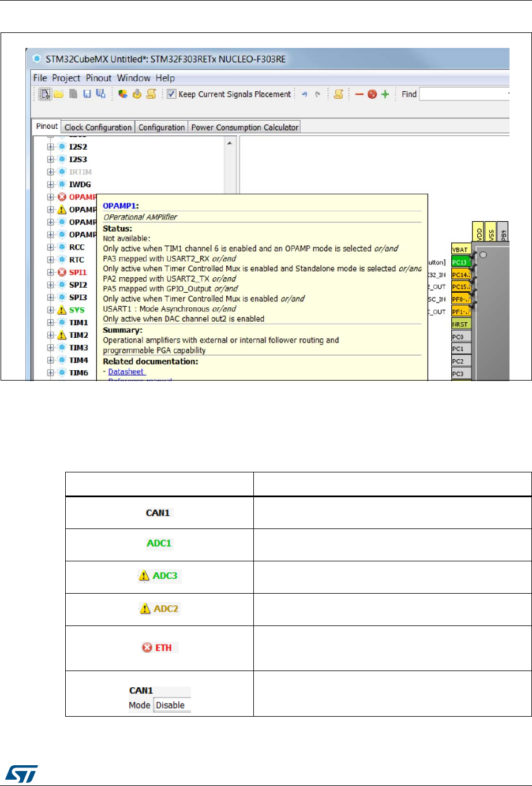Click the grey import document icon
The image size is (532, 786).
(73, 94)
